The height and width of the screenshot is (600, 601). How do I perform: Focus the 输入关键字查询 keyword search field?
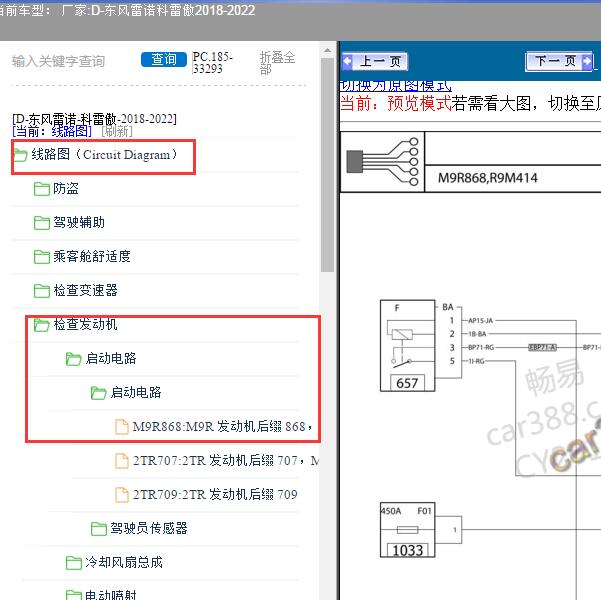(58, 61)
